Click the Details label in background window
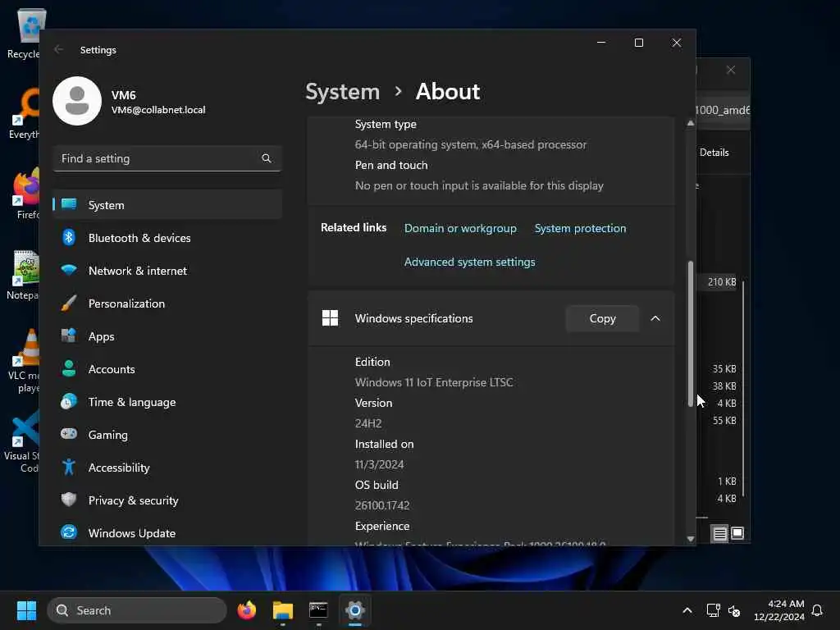The height and width of the screenshot is (630, 840). (714, 152)
